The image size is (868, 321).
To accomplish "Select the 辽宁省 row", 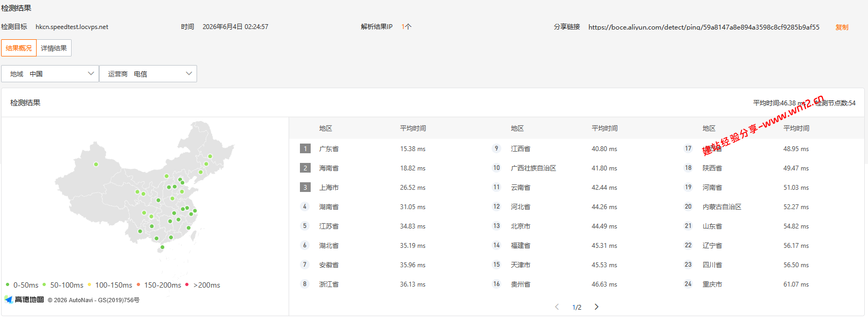I will tap(768, 246).
